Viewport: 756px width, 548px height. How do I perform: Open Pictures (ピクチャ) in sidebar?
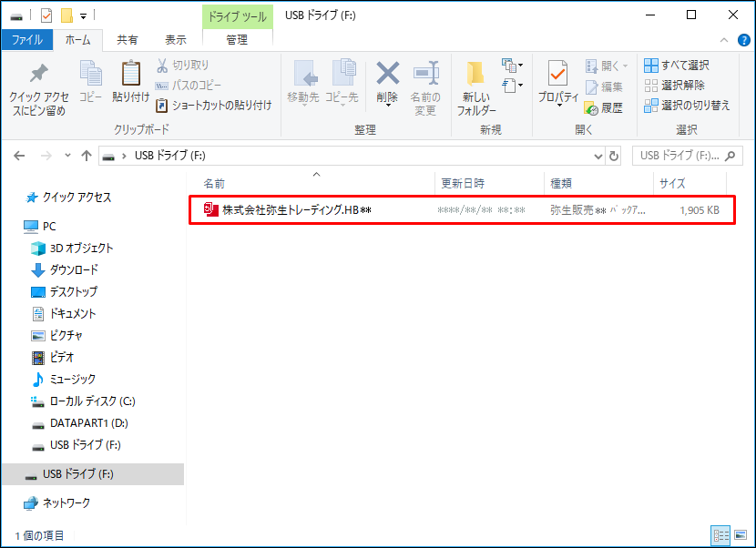(x=56, y=336)
